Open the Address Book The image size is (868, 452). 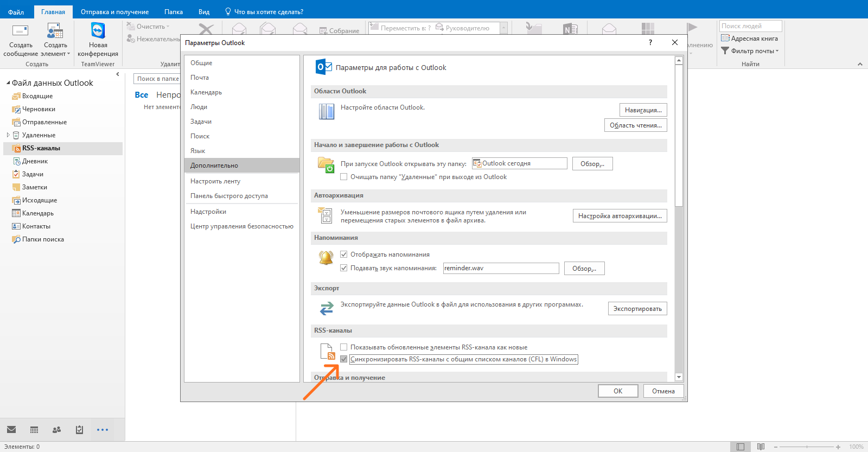(749, 38)
